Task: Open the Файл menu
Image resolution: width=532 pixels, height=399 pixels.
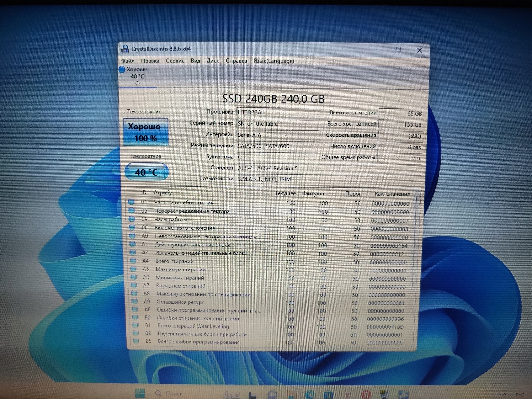Action: coord(128,61)
